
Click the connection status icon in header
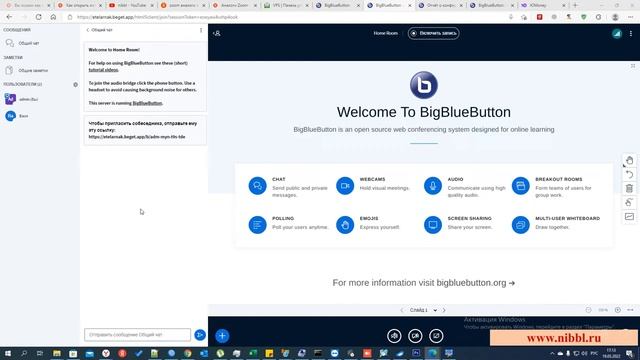(x=617, y=33)
